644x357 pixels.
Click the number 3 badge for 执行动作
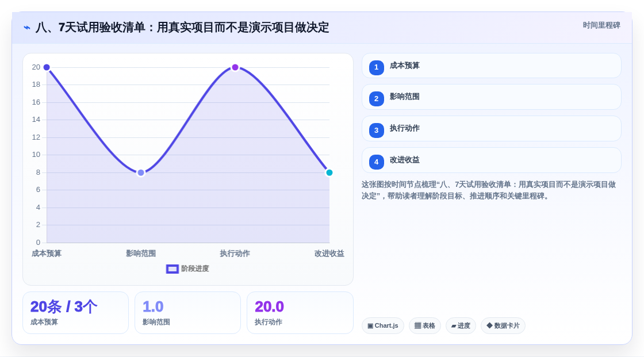[376, 130]
